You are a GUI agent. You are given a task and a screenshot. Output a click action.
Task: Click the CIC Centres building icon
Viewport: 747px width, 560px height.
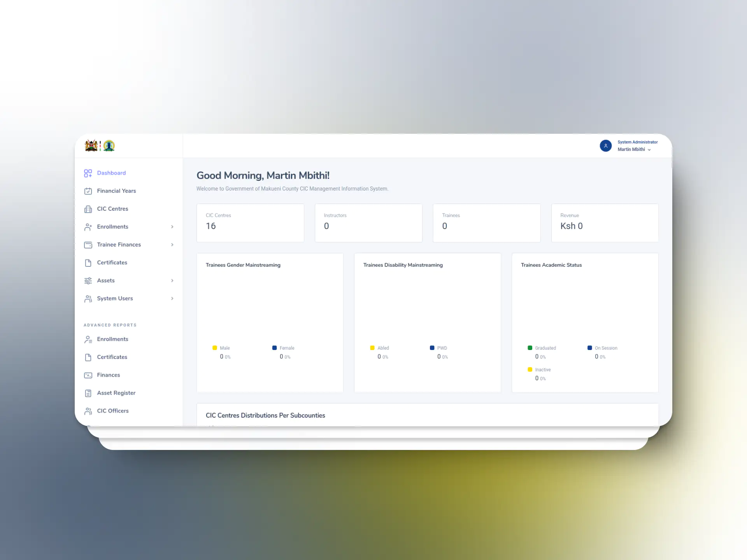(x=88, y=209)
